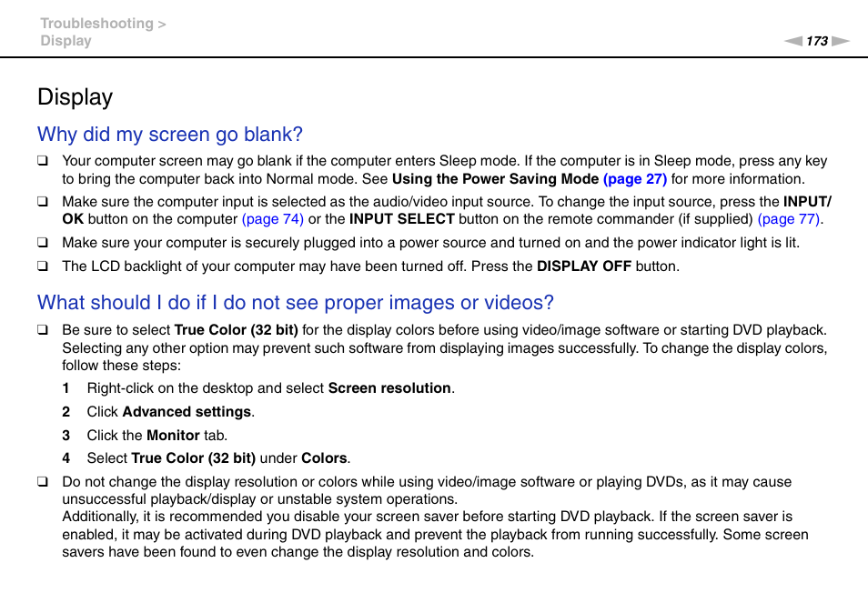Click step number 4
Image resolution: width=868 pixels, height=613 pixels.
66,458
